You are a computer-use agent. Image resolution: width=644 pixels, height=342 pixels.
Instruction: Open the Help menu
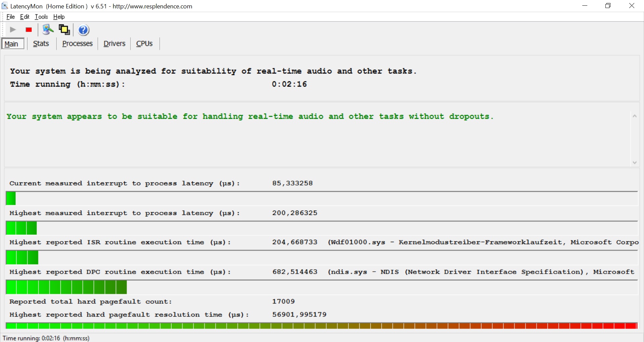pyautogui.click(x=59, y=17)
